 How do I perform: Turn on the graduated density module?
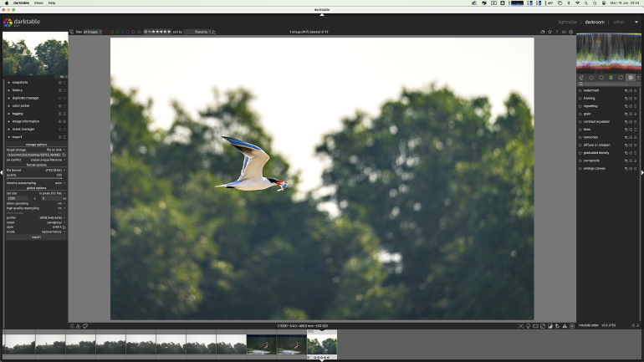pyautogui.click(x=580, y=153)
